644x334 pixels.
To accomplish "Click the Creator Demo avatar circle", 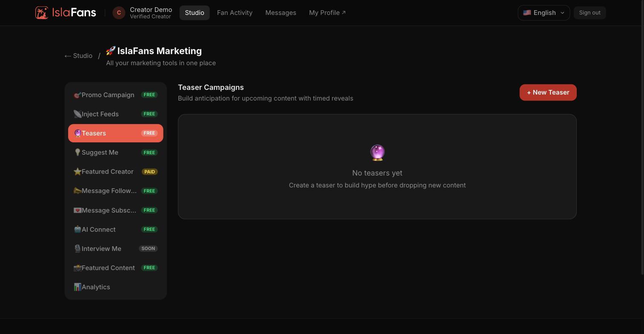I will [119, 13].
